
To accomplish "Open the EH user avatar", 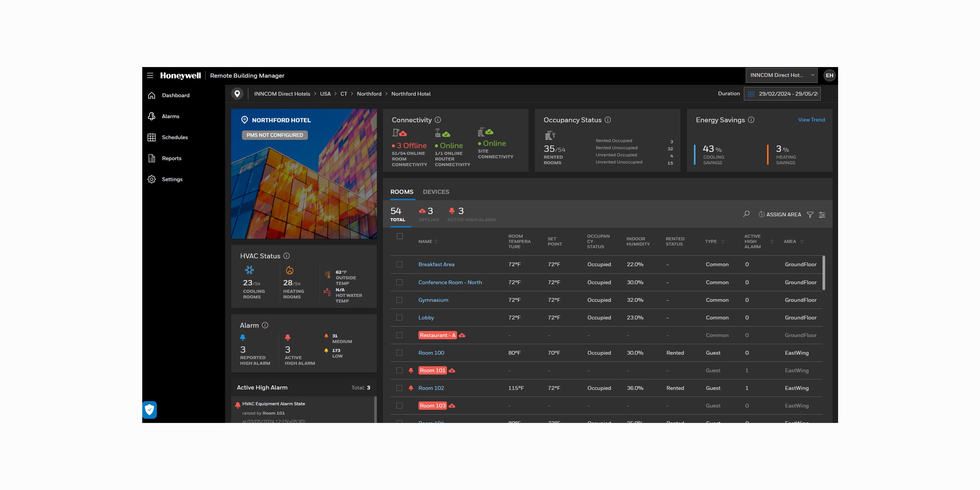I will coord(829,75).
